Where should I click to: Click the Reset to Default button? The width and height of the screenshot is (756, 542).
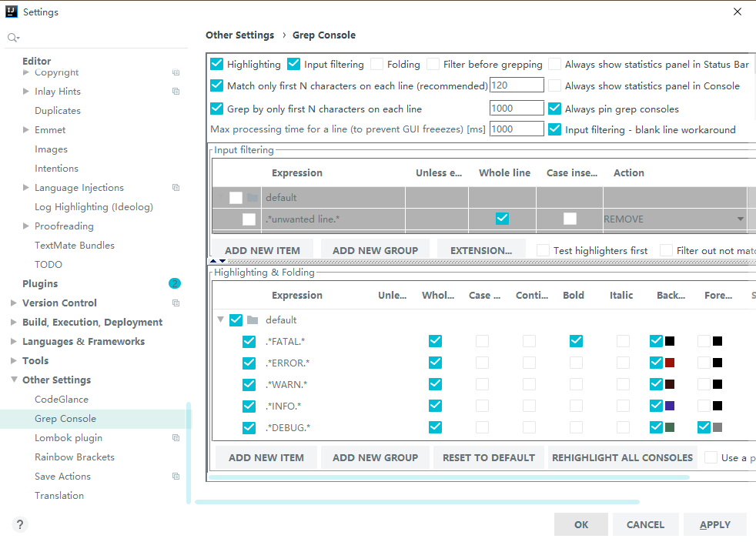coord(488,457)
